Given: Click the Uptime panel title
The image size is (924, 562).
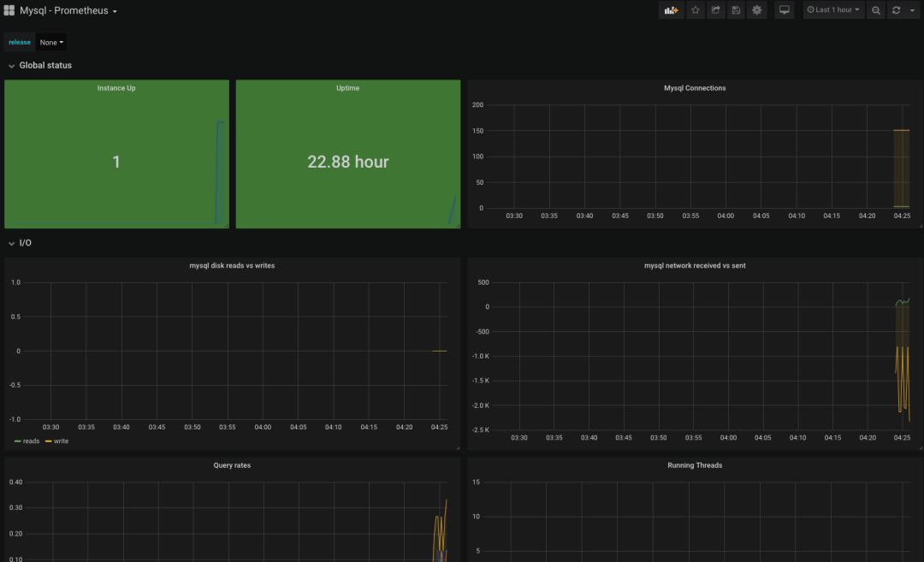Looking at the screenshot, I should click(347, 88).
